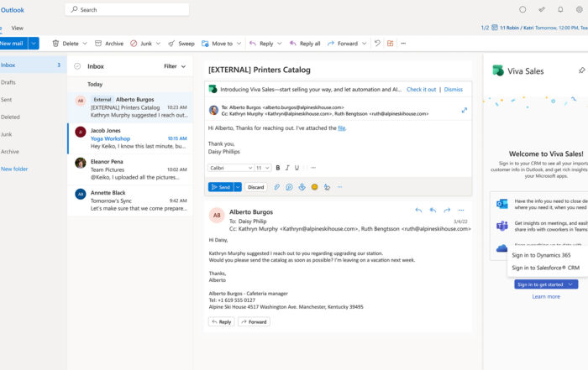Screen dimensions: 588x370
Task: Click the toolbar Reply button
Action: [x=261, y=44]
